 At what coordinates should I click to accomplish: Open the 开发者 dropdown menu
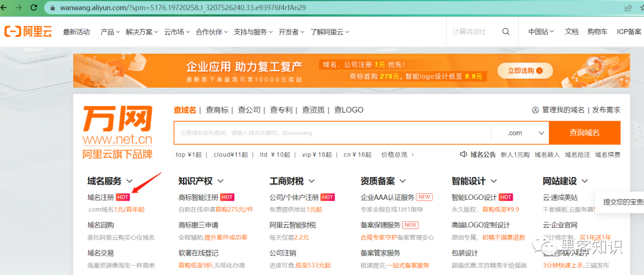coord(292,32)
